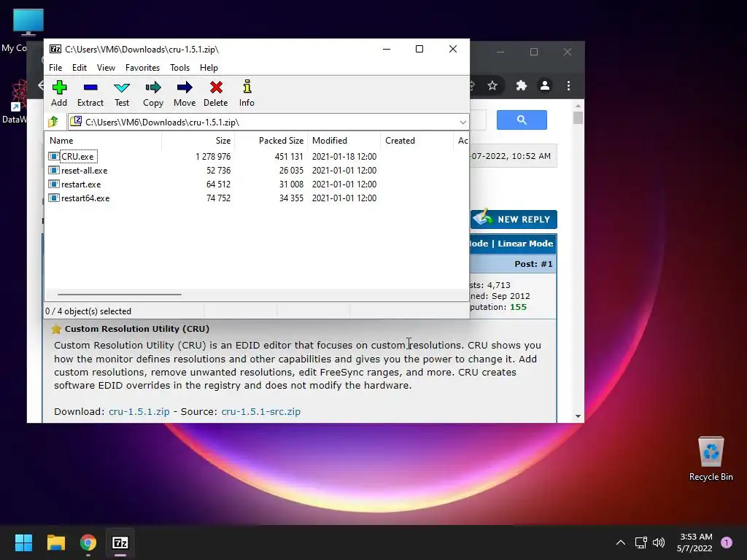Open notification badge in taskbar
The height and width of the screenshot is (560, 747).
[x=727, y=542]
